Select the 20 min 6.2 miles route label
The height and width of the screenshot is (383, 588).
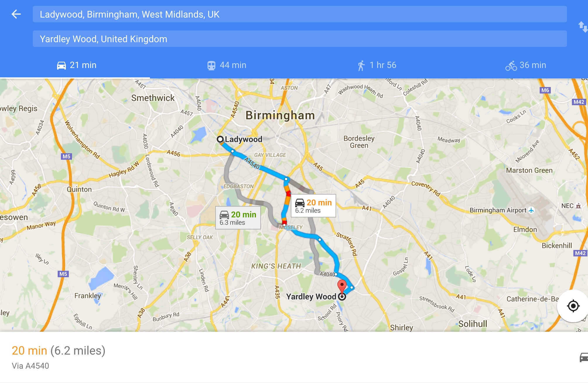click(313, 206)
